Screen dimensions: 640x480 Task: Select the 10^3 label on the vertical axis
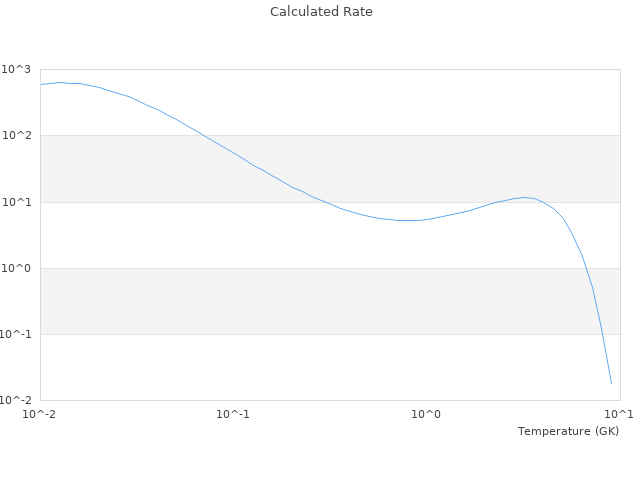(17, 69)
